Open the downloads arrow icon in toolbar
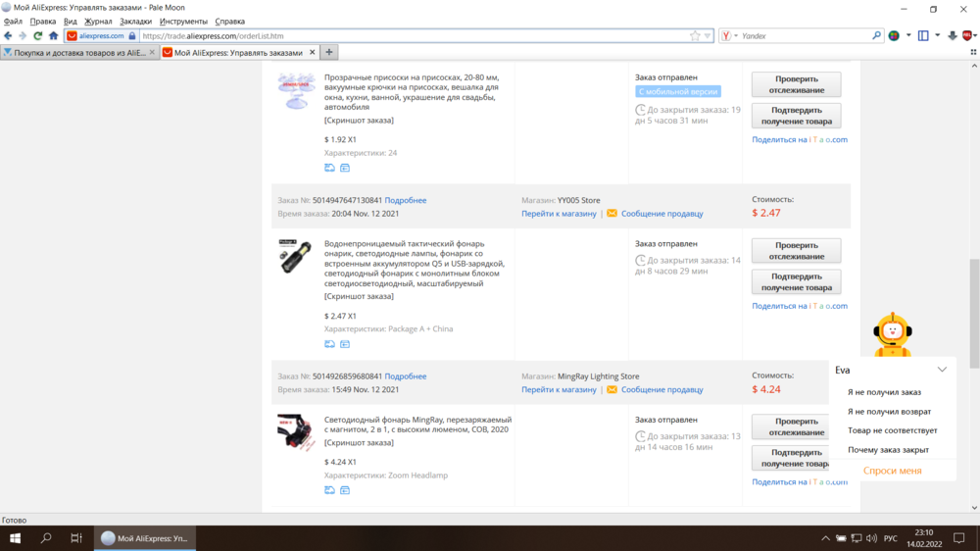 (x=952, y=35)
